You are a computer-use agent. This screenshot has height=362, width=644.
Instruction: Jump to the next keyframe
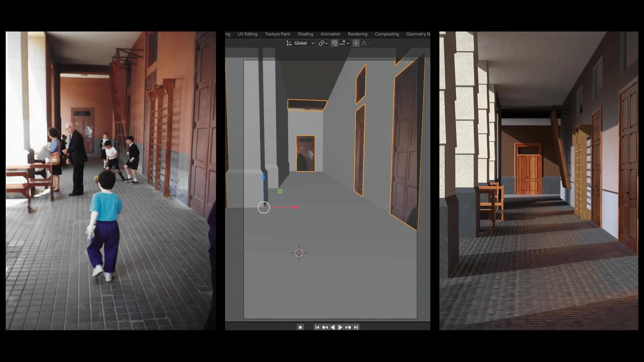(x=348, y=327)
